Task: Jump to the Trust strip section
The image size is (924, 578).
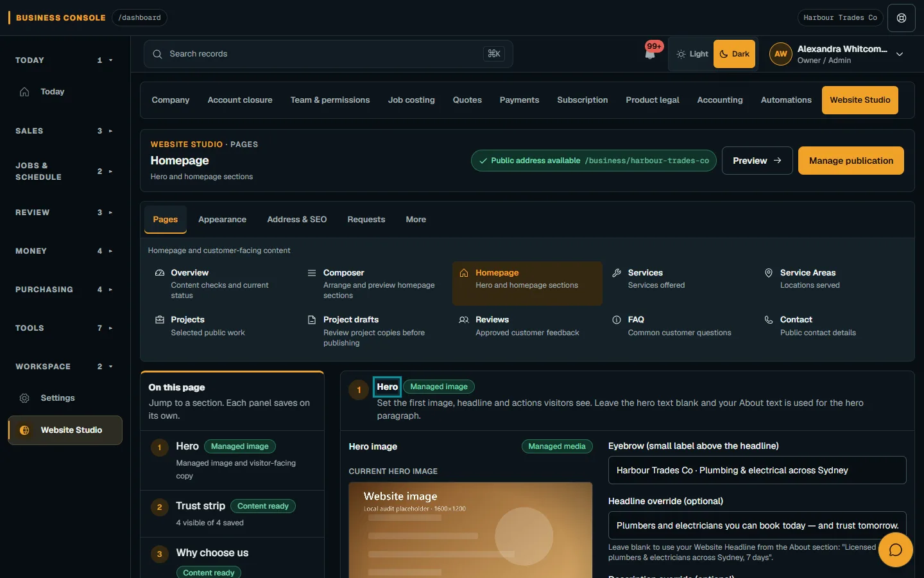Action: [232, 514]
